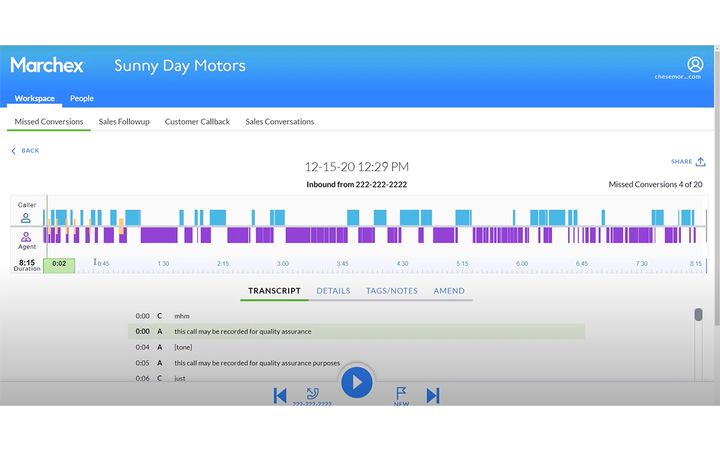Play the call recording
Viewport: 720px width, 450px height.
(356, 382)
